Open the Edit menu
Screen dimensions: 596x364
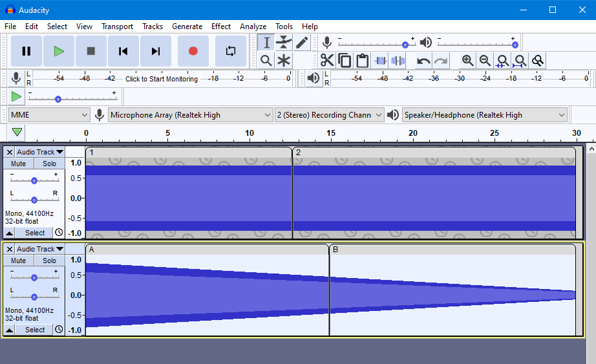pos(32,27)
